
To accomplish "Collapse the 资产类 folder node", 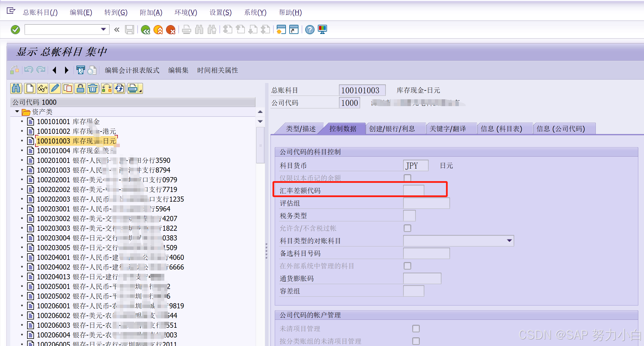I will point(17,112).
